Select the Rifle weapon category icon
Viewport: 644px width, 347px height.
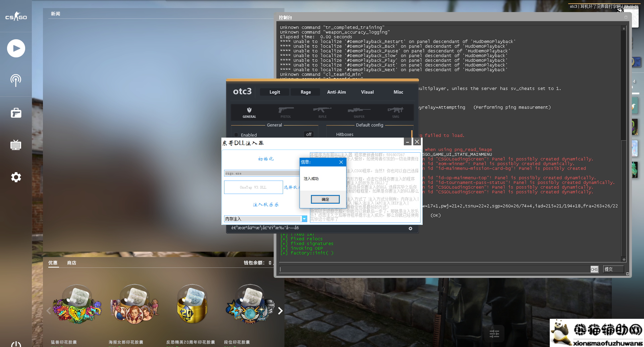click(322, 112)
